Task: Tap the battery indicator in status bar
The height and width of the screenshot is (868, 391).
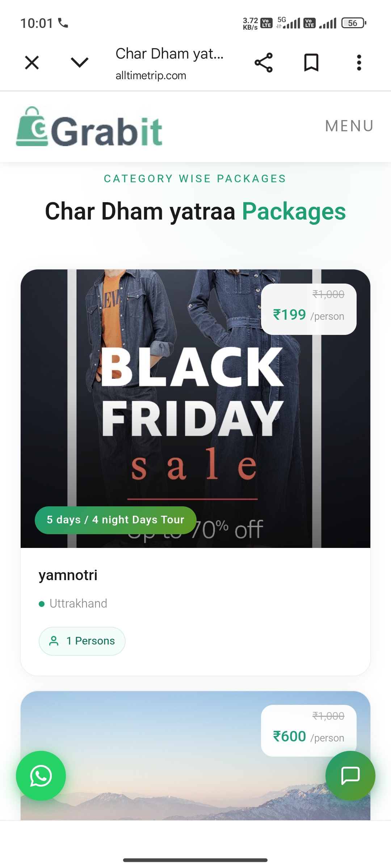Action: point(354,23)
